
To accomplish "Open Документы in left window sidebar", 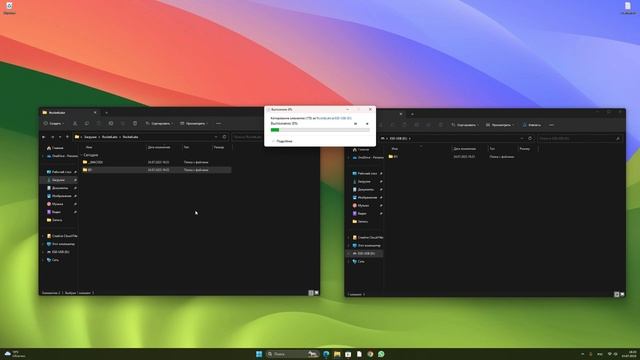I will click(57, 188).
